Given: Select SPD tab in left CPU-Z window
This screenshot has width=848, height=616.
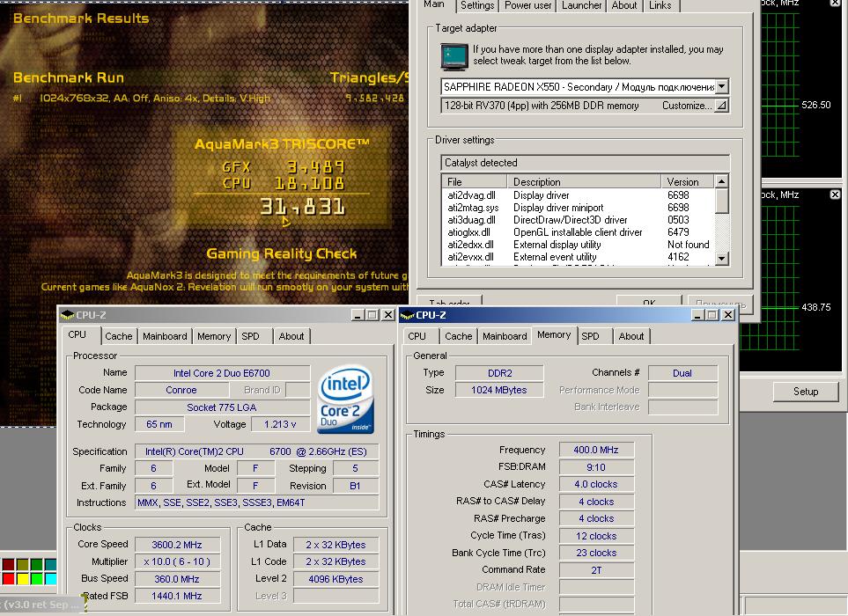Looking at the screenshot, I should click(250, 336).
